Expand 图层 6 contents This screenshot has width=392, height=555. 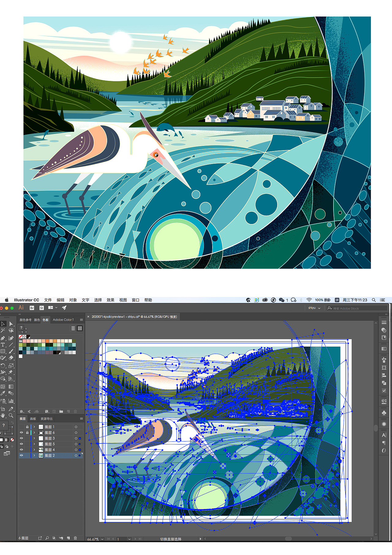coord(34,433)
